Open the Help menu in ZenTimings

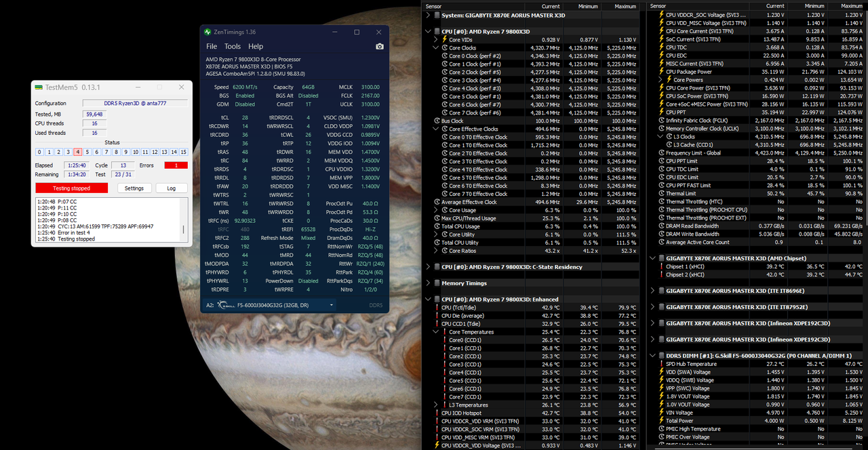click(256, 47)
